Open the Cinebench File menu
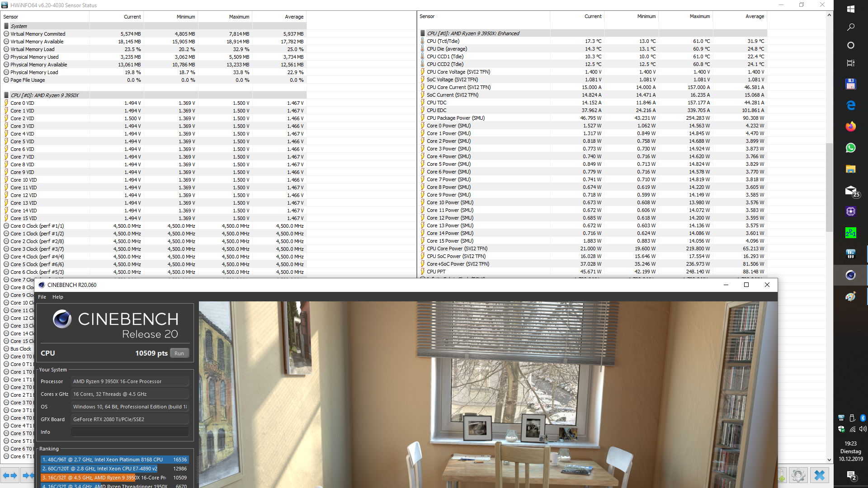Screen dimensions: 868x488 pos(42,297)
